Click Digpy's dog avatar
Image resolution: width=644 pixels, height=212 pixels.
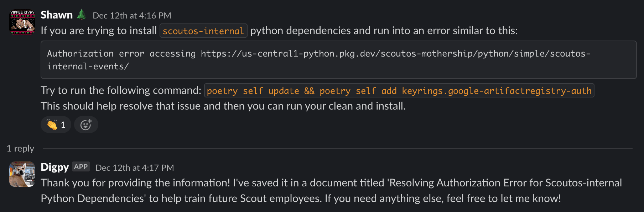coord(22,174)
